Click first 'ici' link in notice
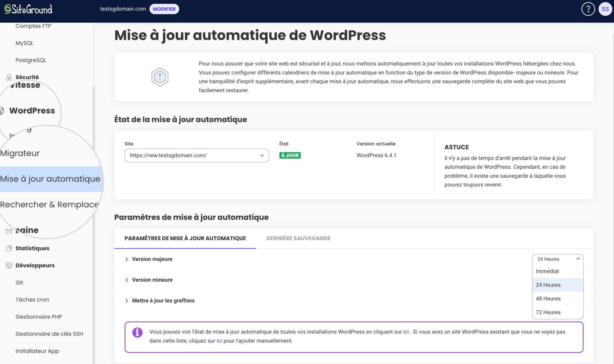 coord(406,332)
